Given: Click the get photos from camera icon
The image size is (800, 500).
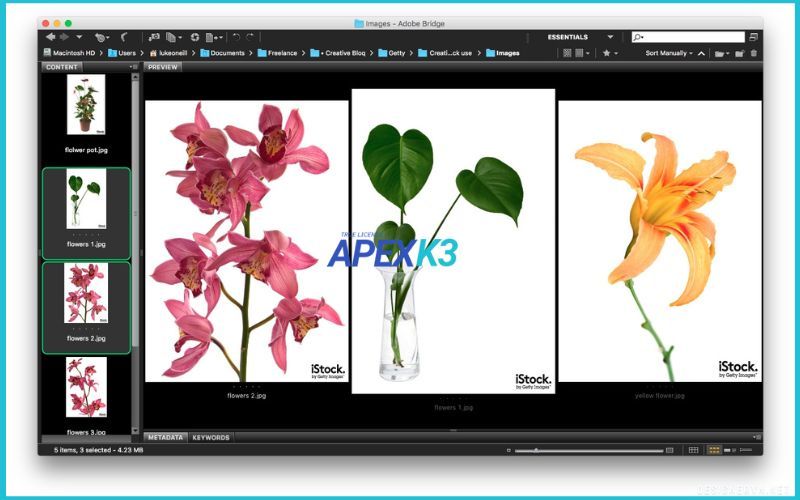Looking at the screenshot, I should coord(154,37).
